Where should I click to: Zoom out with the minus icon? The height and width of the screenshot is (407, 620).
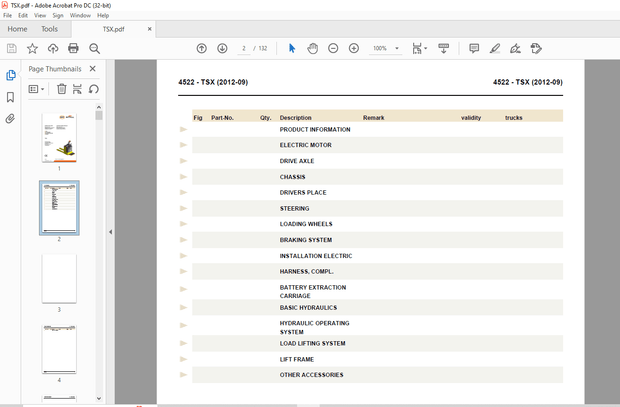(333, 49)
